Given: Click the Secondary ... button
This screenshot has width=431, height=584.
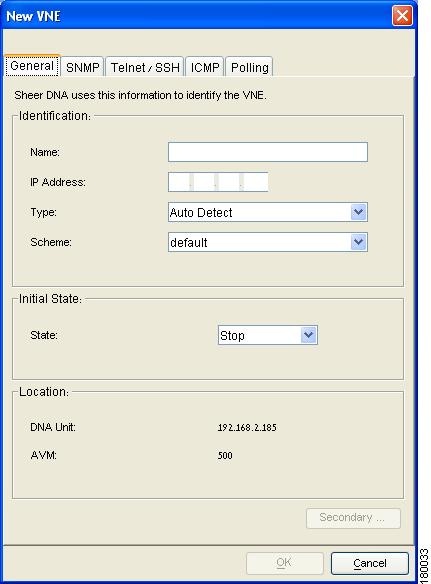Looking at the screenshot, I should click(353, 518).
